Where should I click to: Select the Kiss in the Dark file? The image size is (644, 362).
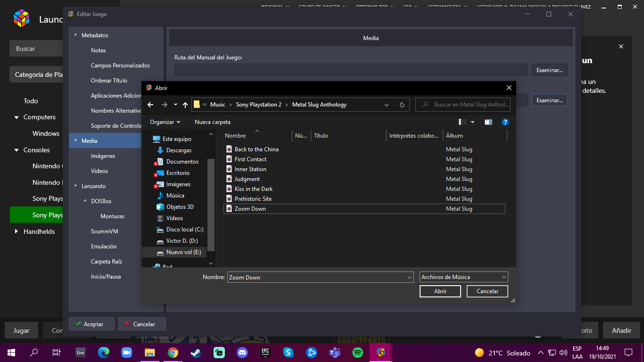coord(254,189)
